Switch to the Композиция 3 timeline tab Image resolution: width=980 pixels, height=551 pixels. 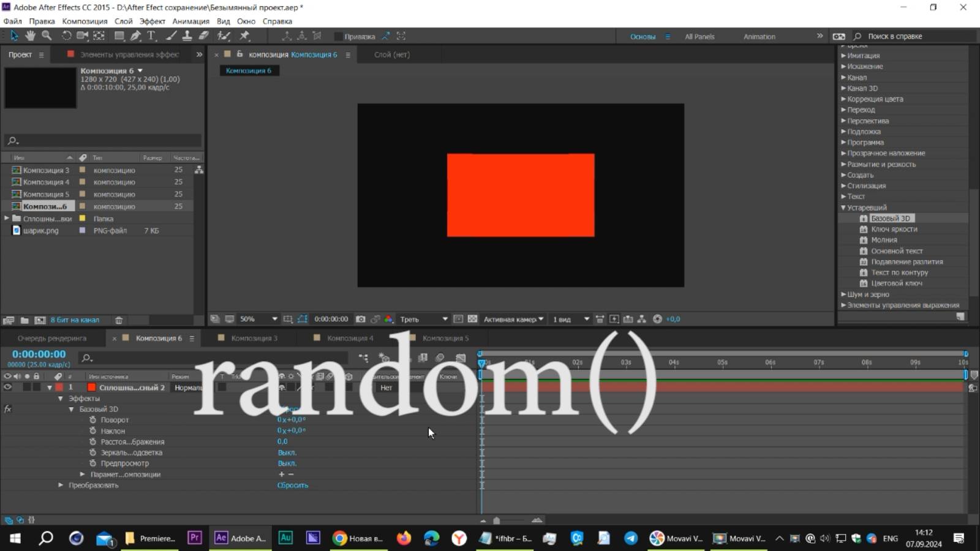pyautogui.click(x=254, y=338)
